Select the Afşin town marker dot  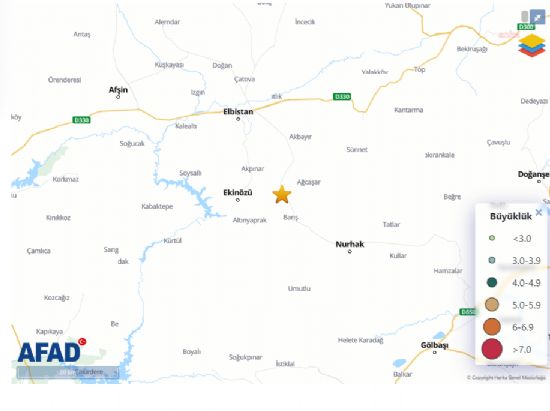118,97
